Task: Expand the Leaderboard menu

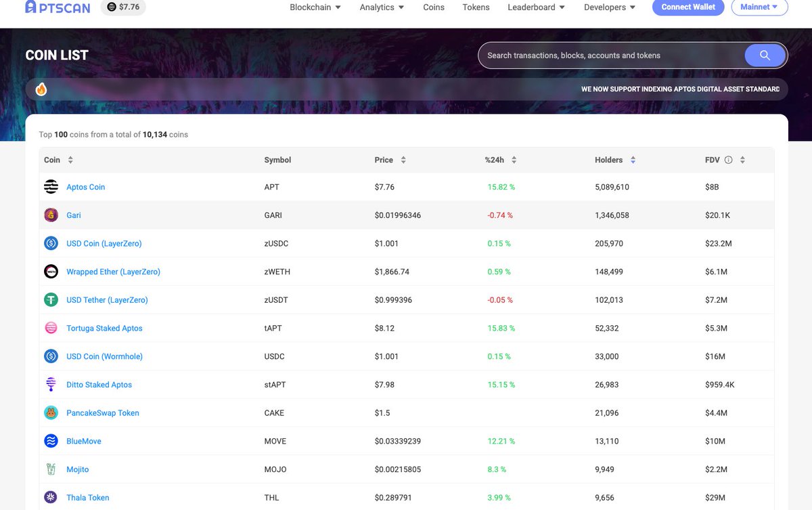Action: click(537, 7)
